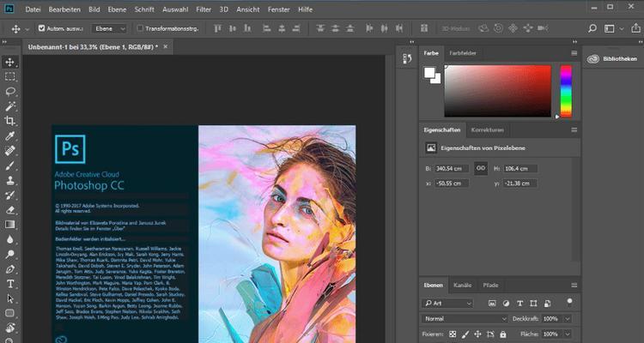This screenshot has width=644, height=343.
Task: Toggle type layer filter in Ebenen
Action: [x=519, y=304]
